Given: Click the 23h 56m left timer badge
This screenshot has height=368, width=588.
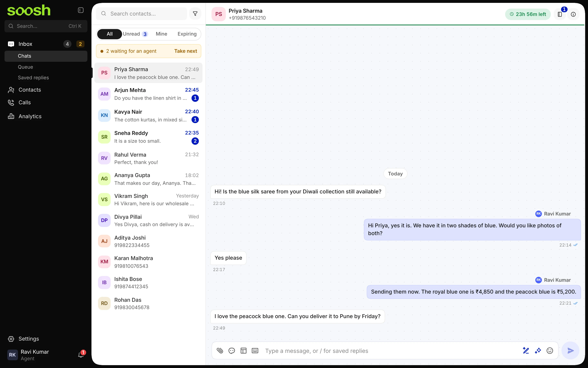Looking at the screenshot, I should [x=528, y=14].
